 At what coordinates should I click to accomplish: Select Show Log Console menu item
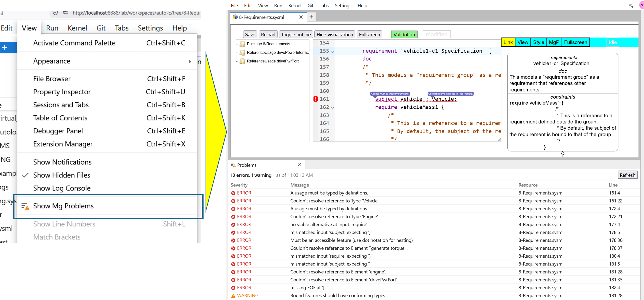(x=107, y=188)
